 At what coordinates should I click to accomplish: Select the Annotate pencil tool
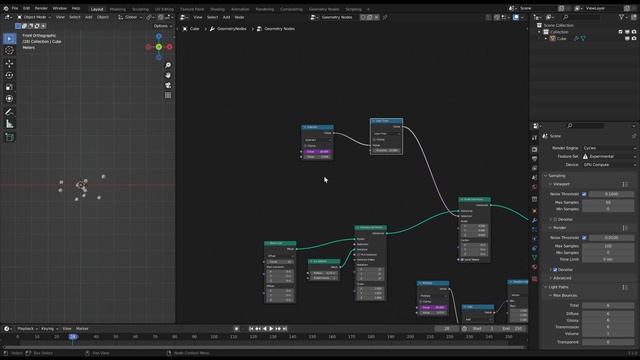pos(9,112)
